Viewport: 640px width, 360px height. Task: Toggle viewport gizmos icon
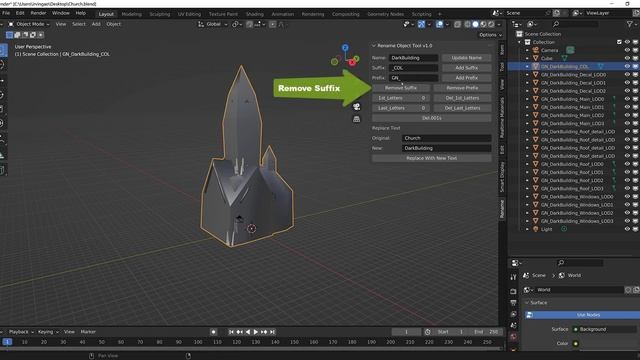pyautogui.click(x=421, y=24)
